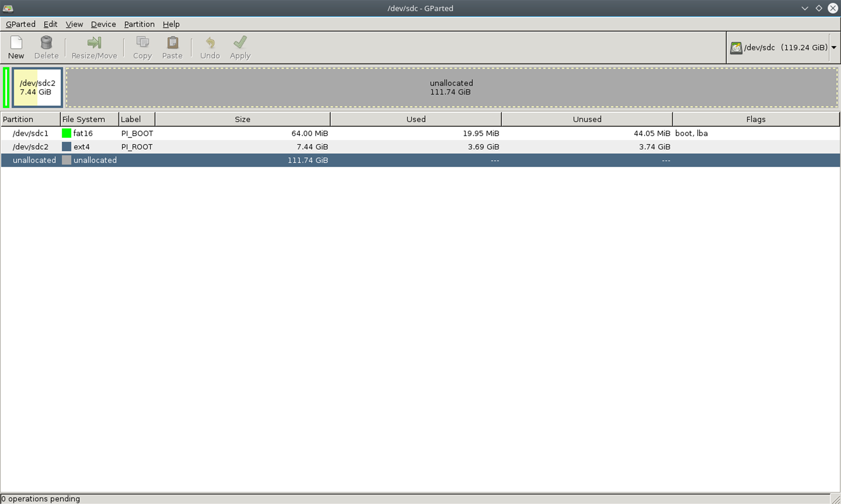Viewport: 841px width, 504px height.
Task: Select the unallocated partition row name
Action: pyautogui.click(x=34, y=160)
